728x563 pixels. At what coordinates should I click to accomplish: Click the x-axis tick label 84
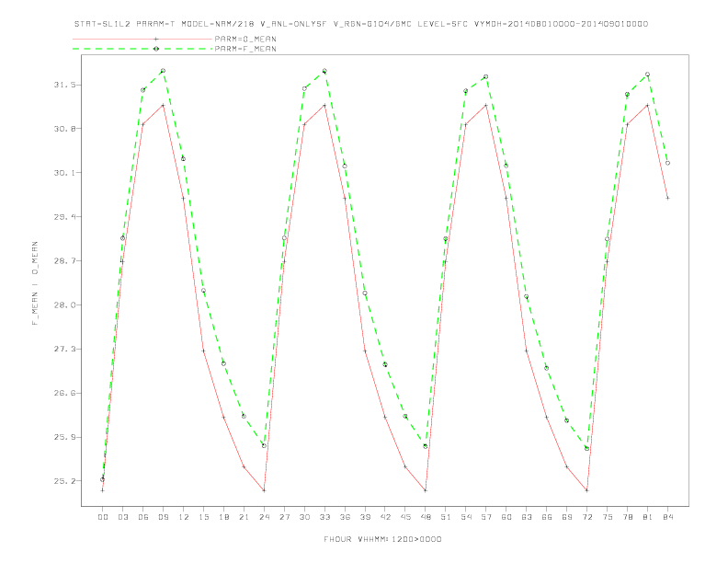[x=668, y=517]
